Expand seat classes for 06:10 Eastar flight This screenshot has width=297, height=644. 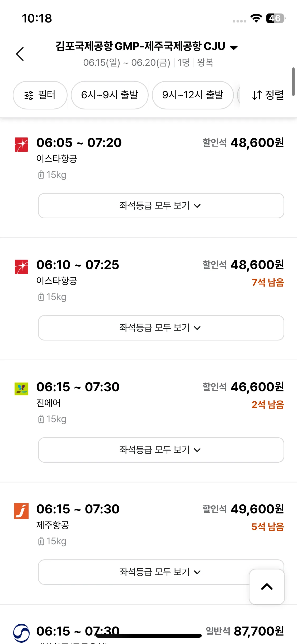(161, 328)
